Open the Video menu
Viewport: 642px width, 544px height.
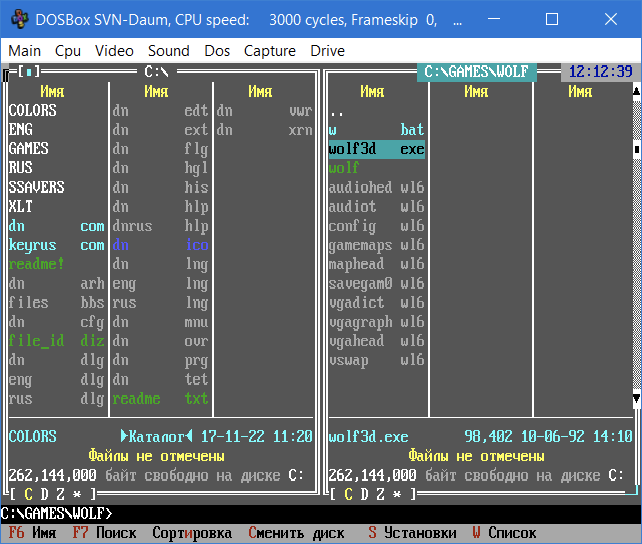pyautogui.click(x=114, y=51)
